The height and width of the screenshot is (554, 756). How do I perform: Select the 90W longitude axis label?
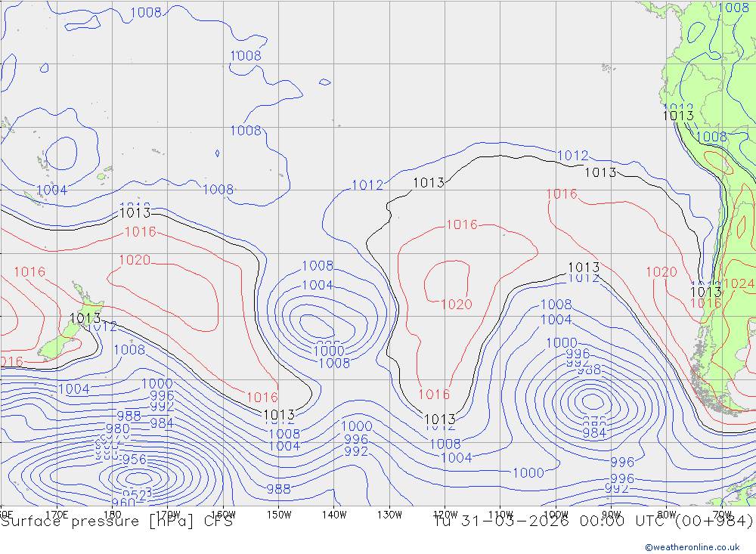(612, 515)
